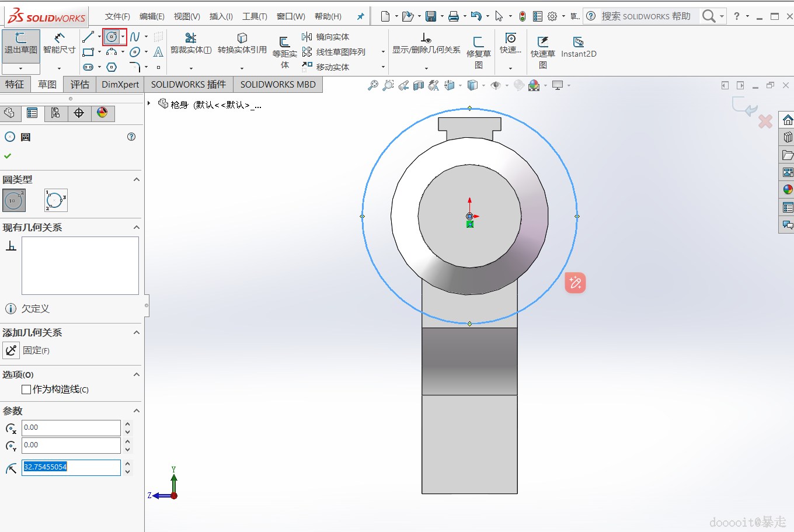Collapse the 参数 (Parameters) section
This screenshot has height=532, width=794.
pos(137,411)
